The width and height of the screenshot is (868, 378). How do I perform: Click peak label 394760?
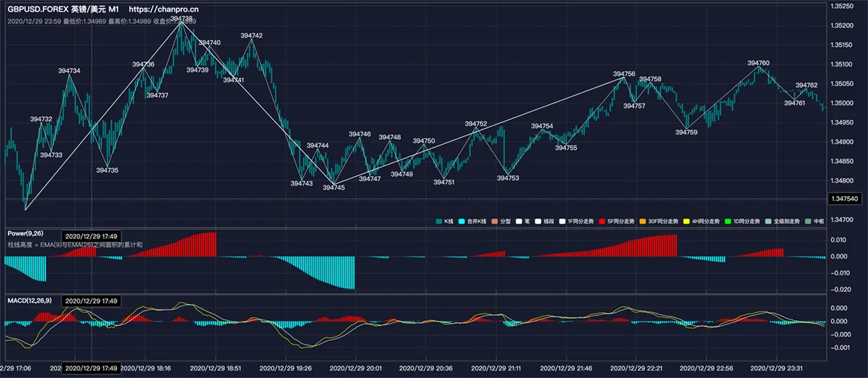point(759,64)
